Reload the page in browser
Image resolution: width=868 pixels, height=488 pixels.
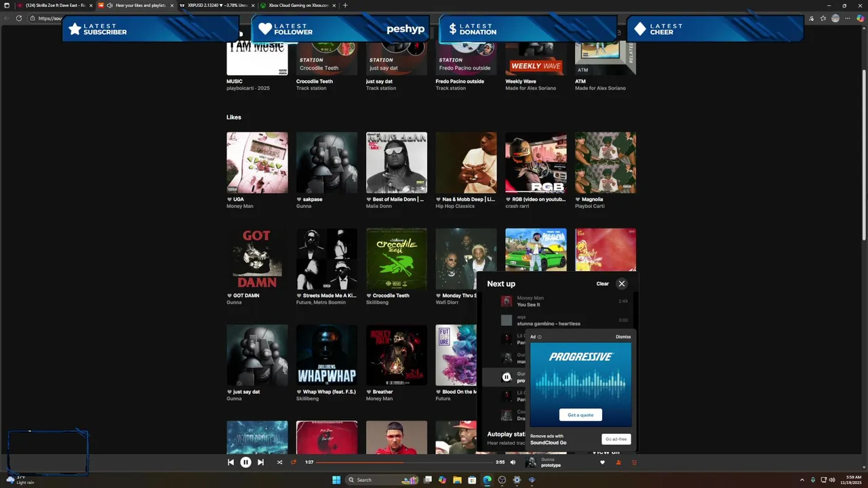pos(19,18)
